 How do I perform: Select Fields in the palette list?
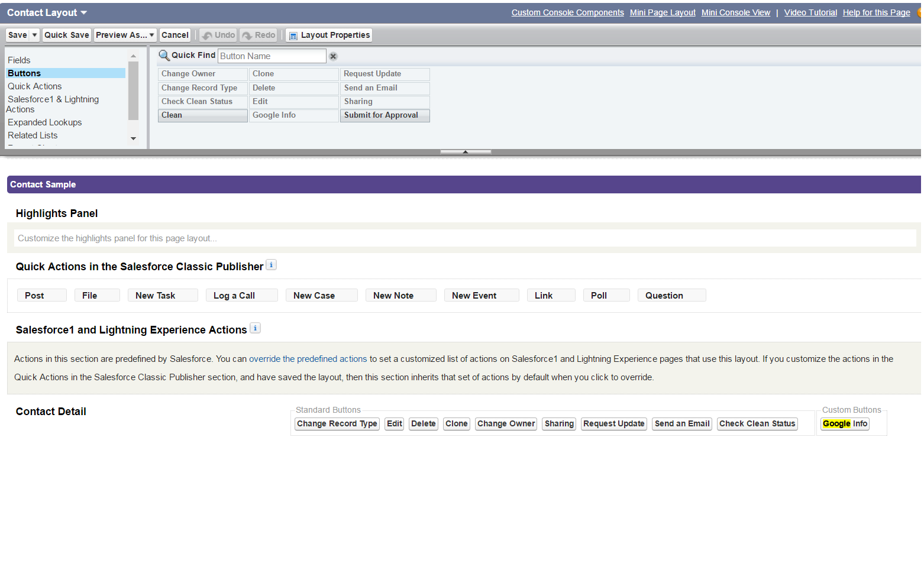[x=19, y=60]
